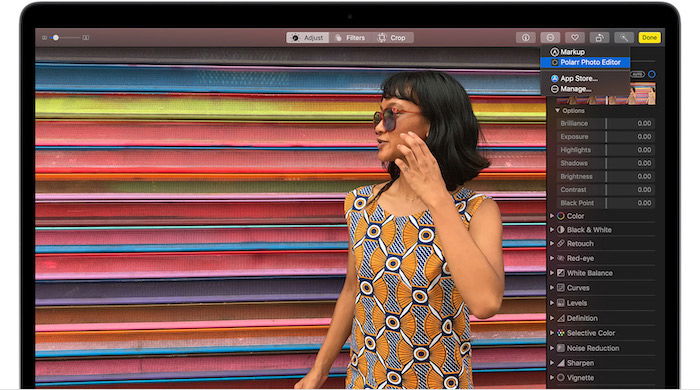
Task: Click the Curves icon
Action: coord(561,288)
